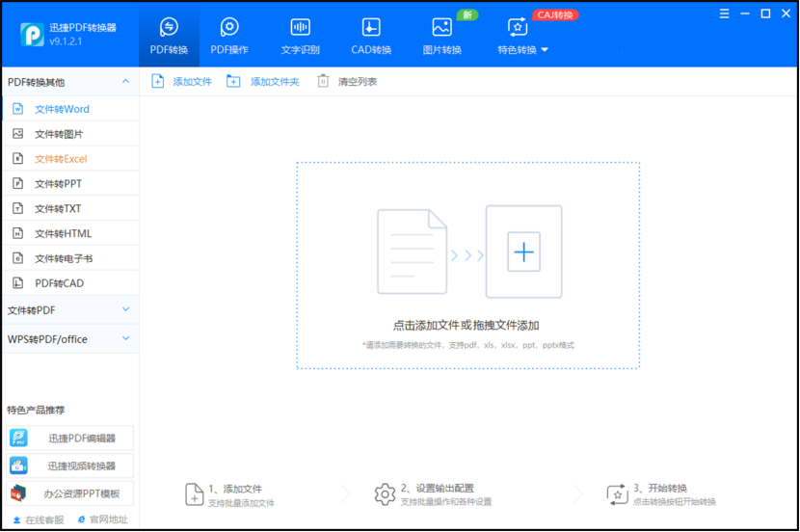
Task: Open 迅捷PDF编辑器 recommended product
Action: [70, 439]
